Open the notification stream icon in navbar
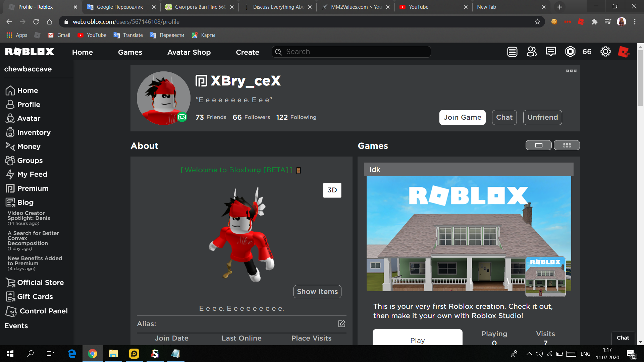 (512, 52)
